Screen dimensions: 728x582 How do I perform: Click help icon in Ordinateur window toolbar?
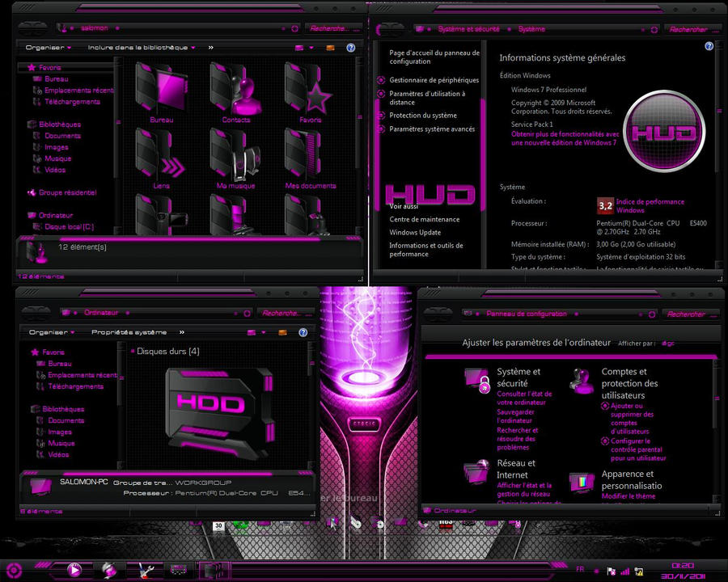[x=303, y=332]
